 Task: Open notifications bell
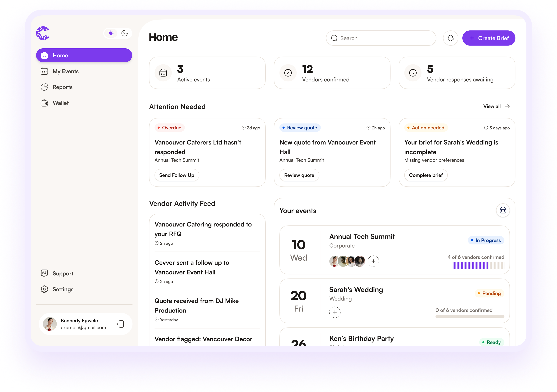pos(450,38)
